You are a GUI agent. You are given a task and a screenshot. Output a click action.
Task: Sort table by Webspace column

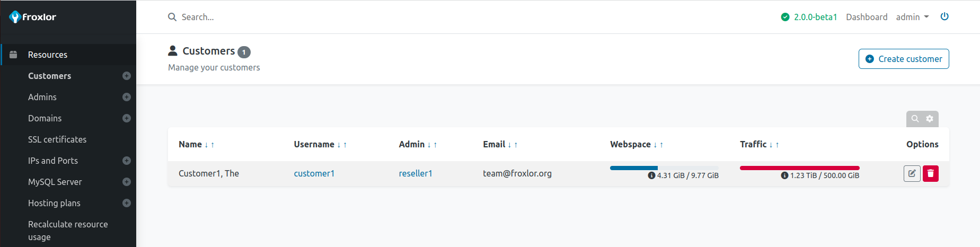pos(631,144)
